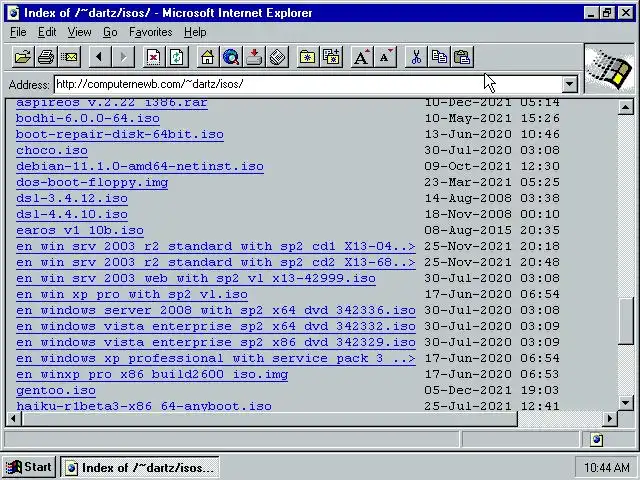The height and width of the screenshot is (480, 640).
Task: Increase font size with large A icon
Action: [361, 57]
